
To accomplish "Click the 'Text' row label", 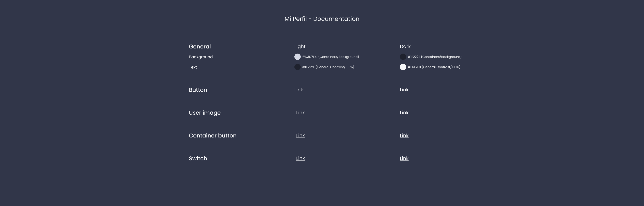I will (x=193, y=67).
